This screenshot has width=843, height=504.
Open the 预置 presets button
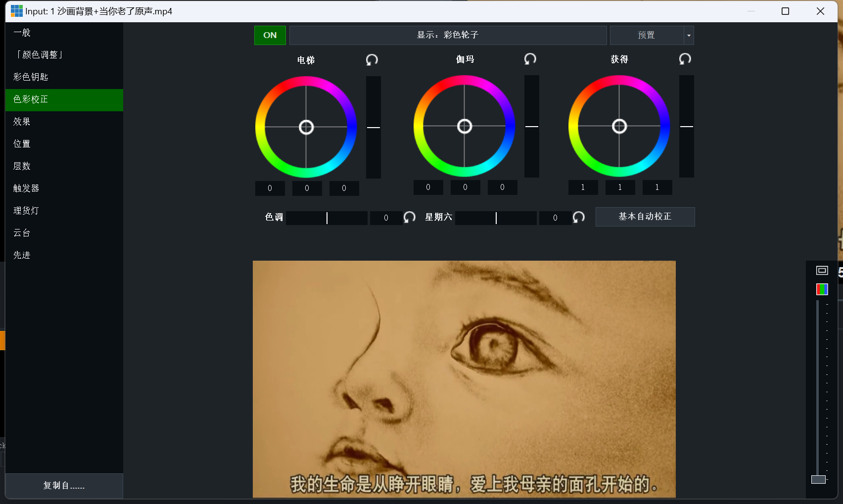(x=646, y=35)
